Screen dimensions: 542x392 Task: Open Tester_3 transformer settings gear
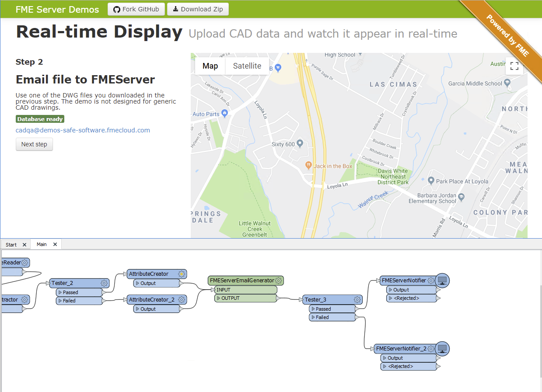pyautogui.click(x=357, y=299)
